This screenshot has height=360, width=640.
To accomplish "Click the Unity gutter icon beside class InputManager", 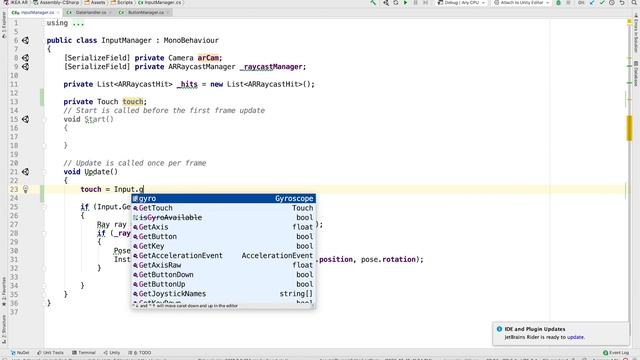I will (x=25, y=40).
